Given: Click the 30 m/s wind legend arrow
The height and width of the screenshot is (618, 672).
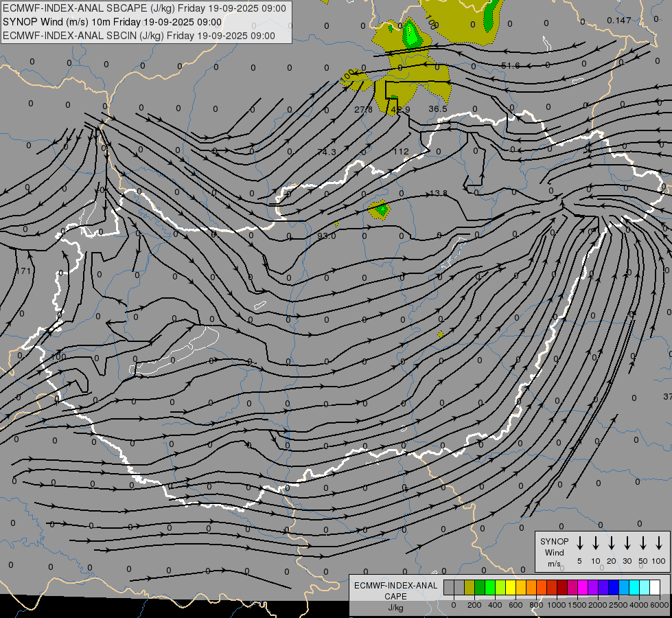Looking at the screenshot, I should pyautogui.click(x=627, y=543).
